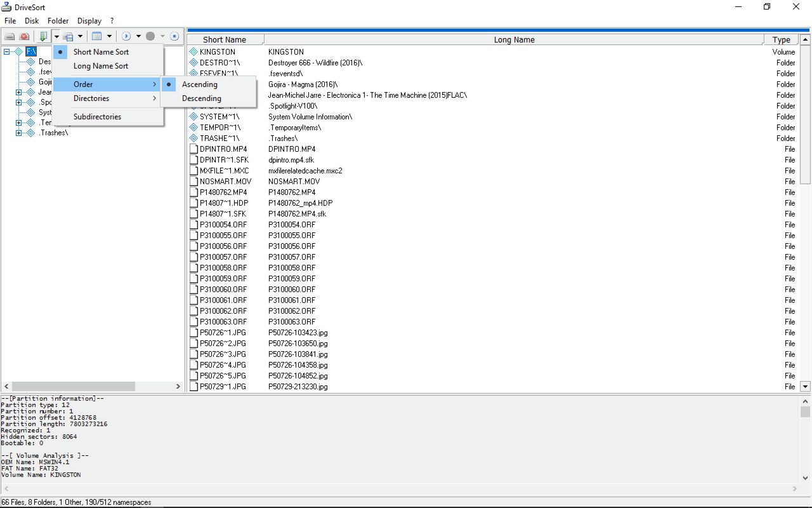Open dropdown arrow next to save icon
Screen dimensions: 812x508
80,36
